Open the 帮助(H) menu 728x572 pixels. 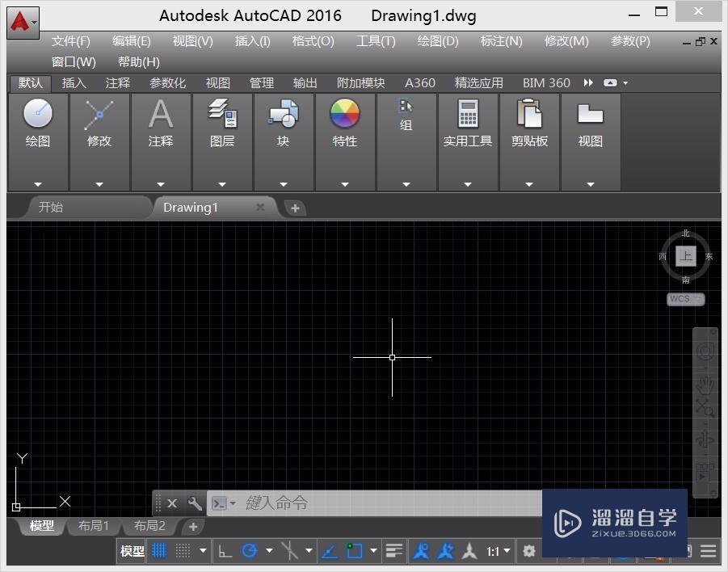coord(139,61)
